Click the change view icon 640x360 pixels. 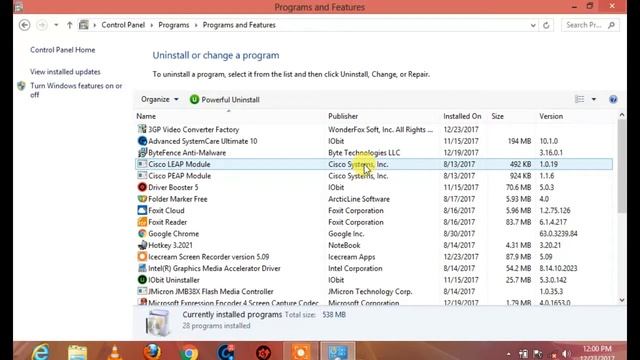pos(579,99)
